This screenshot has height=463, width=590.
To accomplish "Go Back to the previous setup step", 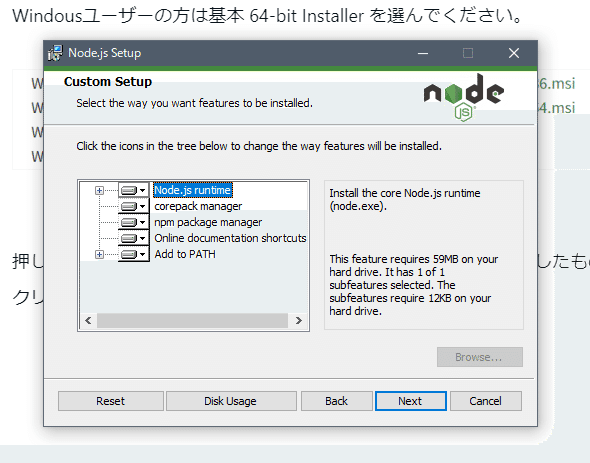I will [336, 401].
